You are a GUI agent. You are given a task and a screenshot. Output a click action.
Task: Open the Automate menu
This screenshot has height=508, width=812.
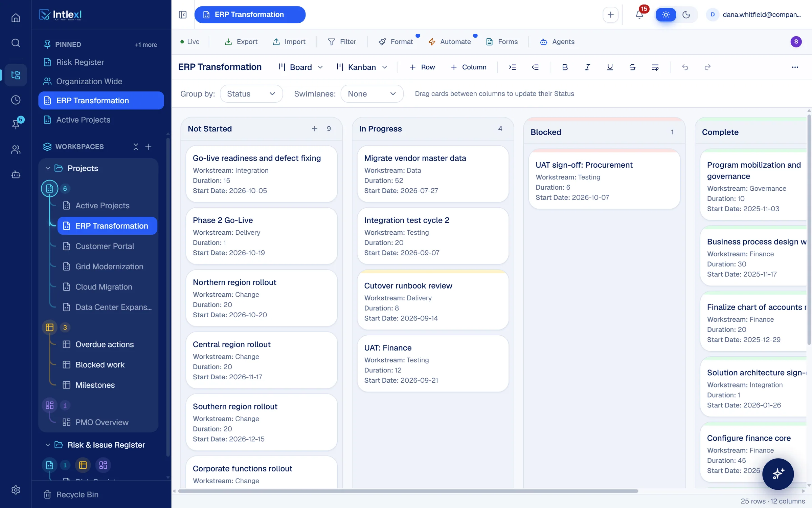click(x=450, y=42)
